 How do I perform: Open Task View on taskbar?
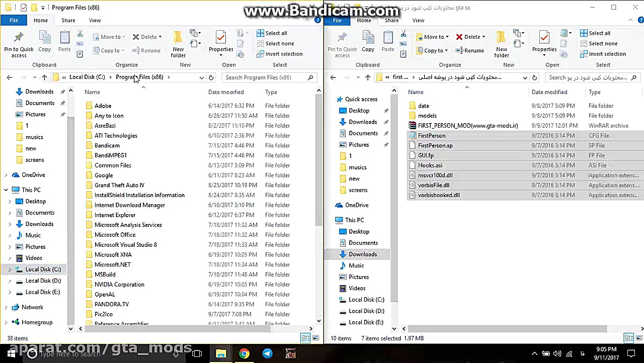click(197, 354)
